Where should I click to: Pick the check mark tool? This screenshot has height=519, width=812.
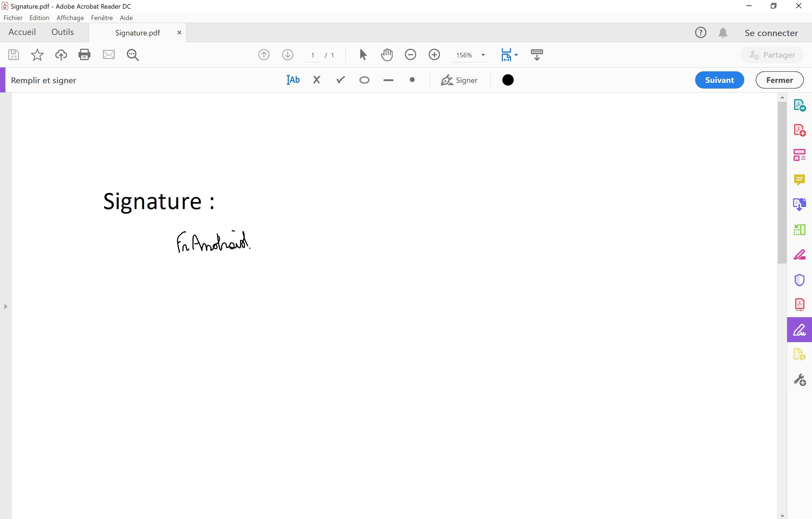tap(340, 80)
